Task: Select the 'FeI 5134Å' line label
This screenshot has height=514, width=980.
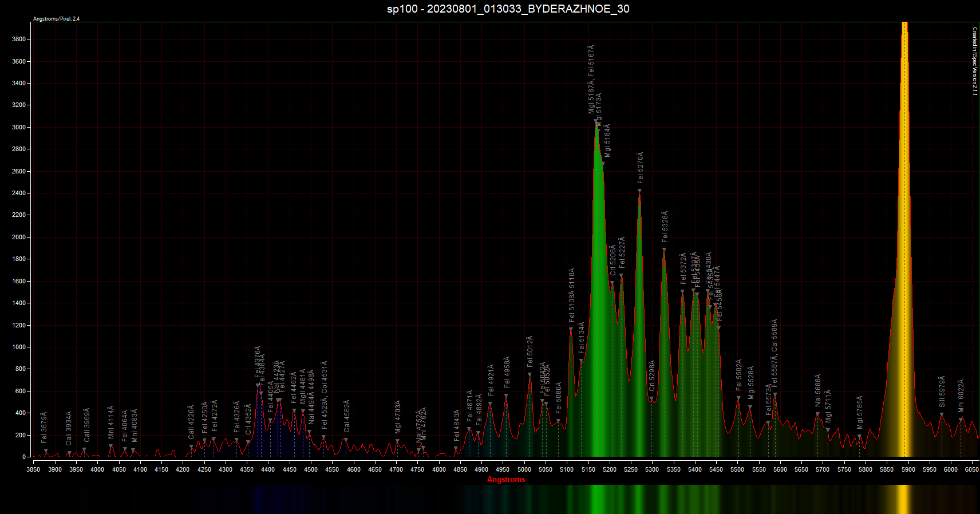Action: point(582,337)
